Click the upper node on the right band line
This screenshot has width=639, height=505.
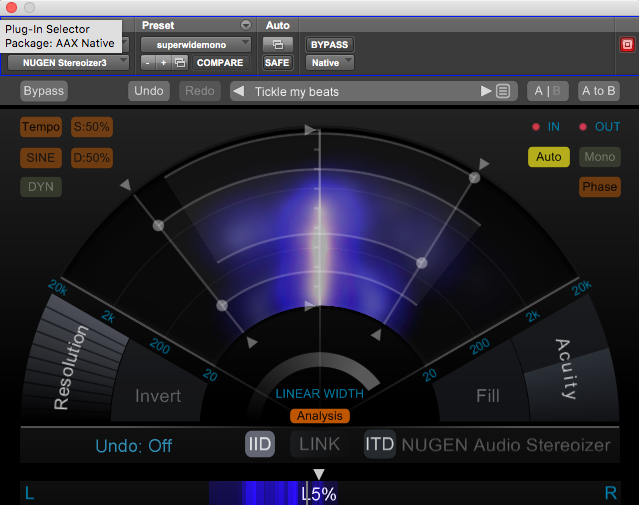coord(474,177)
